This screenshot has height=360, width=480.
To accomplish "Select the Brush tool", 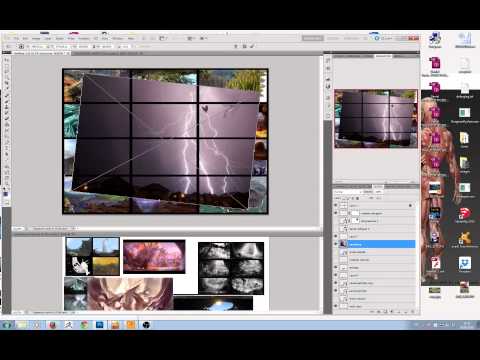I will [x=6, y=103].
